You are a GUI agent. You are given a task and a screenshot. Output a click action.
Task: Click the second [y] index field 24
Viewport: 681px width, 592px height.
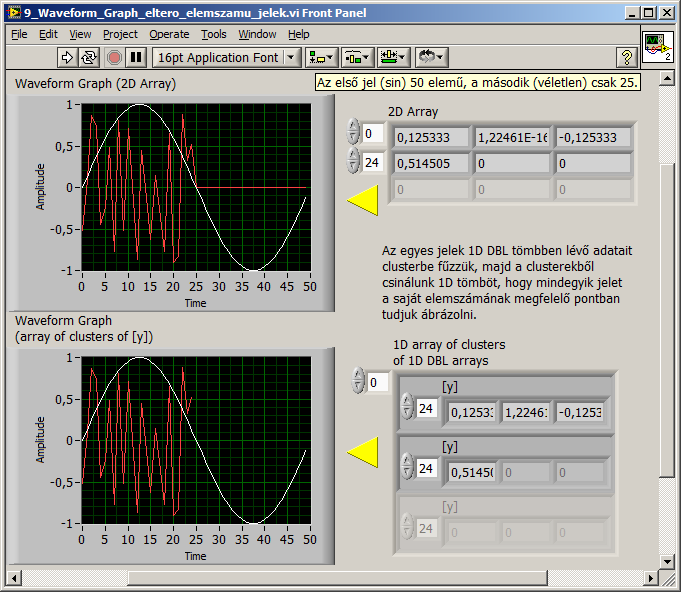coord(426,469)
